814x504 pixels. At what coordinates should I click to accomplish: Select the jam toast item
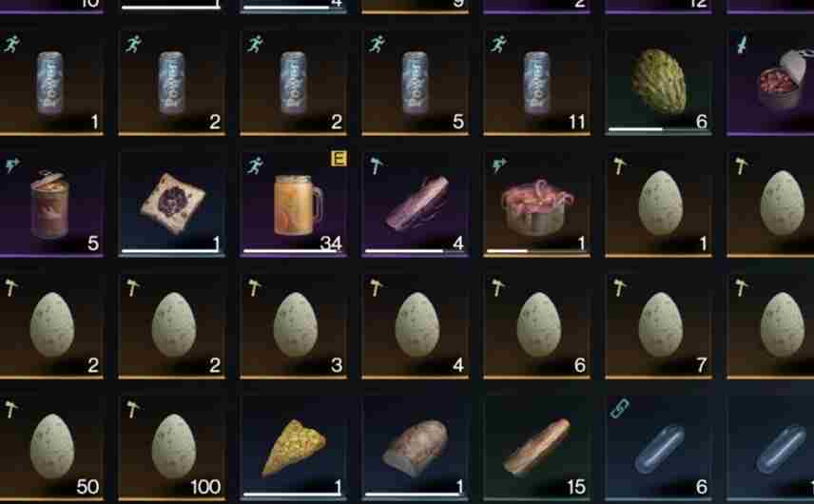point(172,204)
